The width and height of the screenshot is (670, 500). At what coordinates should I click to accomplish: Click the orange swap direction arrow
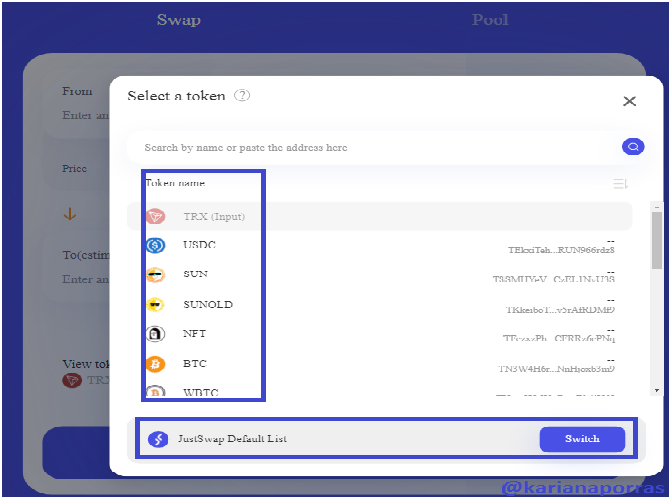70,214
